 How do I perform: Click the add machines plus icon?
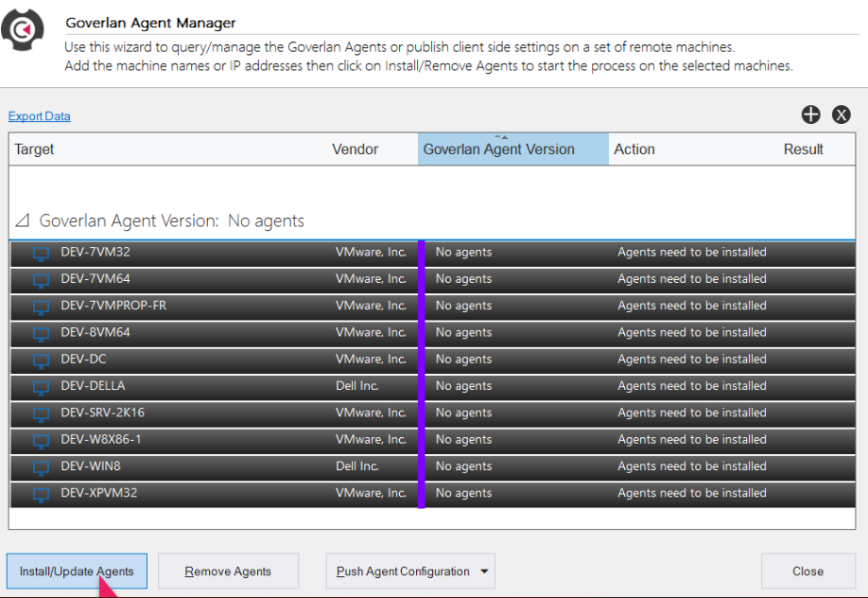click(811, 114)
